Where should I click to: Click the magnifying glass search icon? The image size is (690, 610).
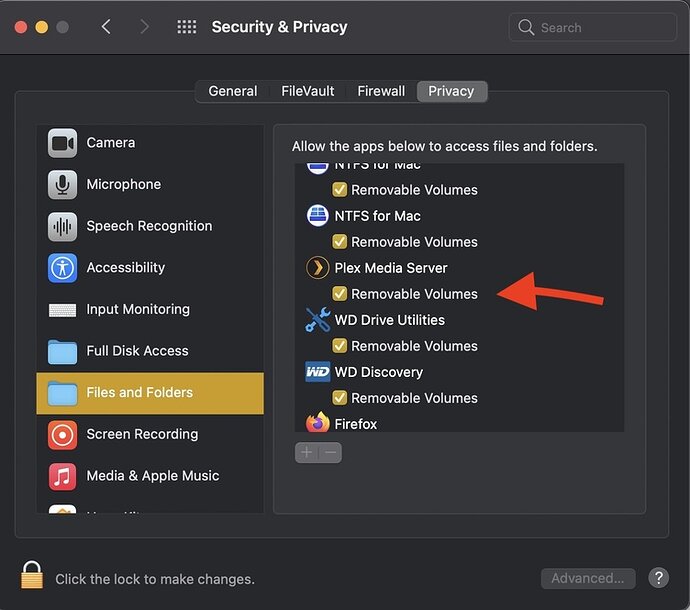[526, 27]
